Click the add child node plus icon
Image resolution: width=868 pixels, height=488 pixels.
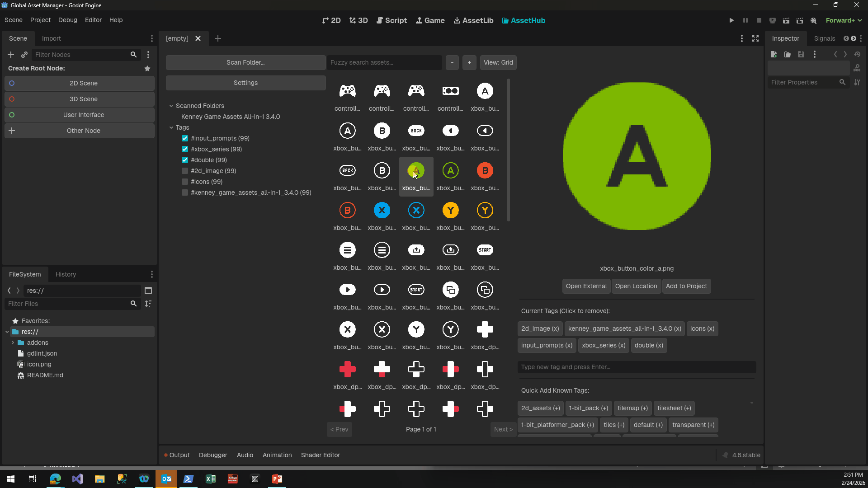(x=11, y=55)
